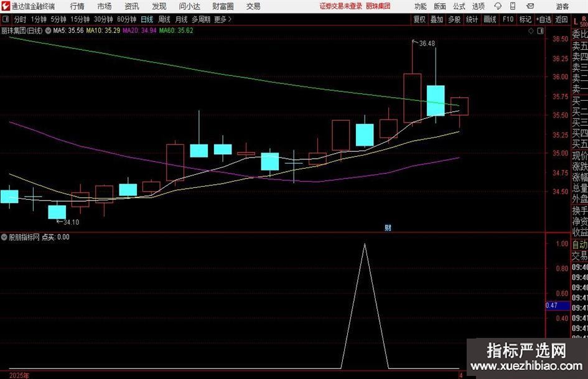The width and height of the screenshot is (588, 379).
Task: Select the 日线 daily period tab
Action: (147, 19)
